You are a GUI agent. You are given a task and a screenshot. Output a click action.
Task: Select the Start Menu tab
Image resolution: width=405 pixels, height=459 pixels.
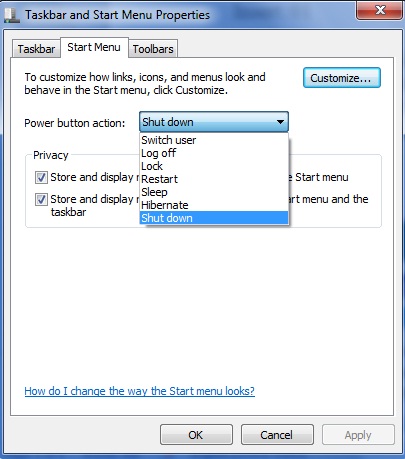[x=94, y=47]
